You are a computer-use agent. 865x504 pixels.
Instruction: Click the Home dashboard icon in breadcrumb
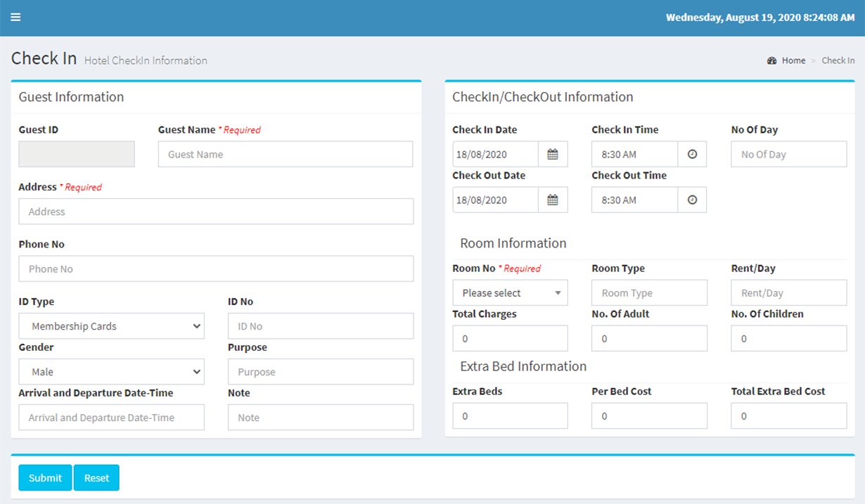click(771, 61)
